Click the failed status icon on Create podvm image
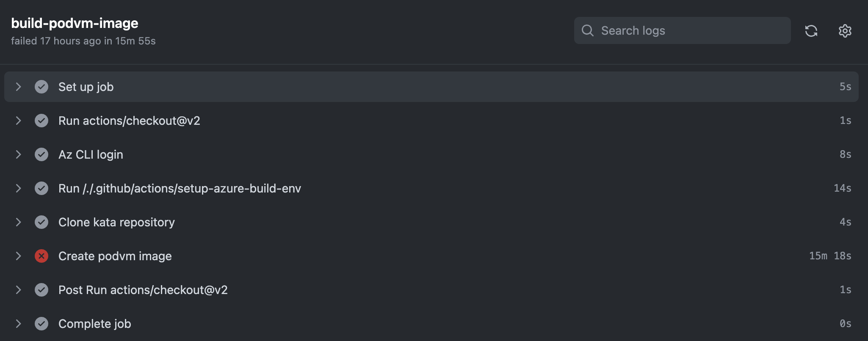This screenshot has width=868, height=341. (41, 256)
